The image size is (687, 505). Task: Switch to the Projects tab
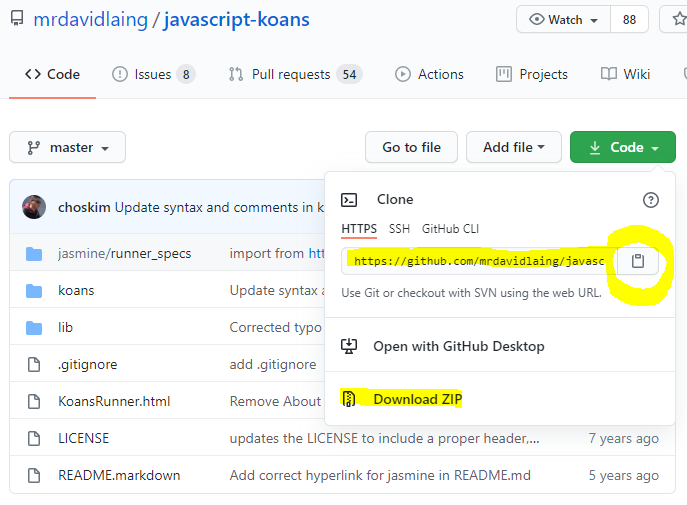(531, 74)
